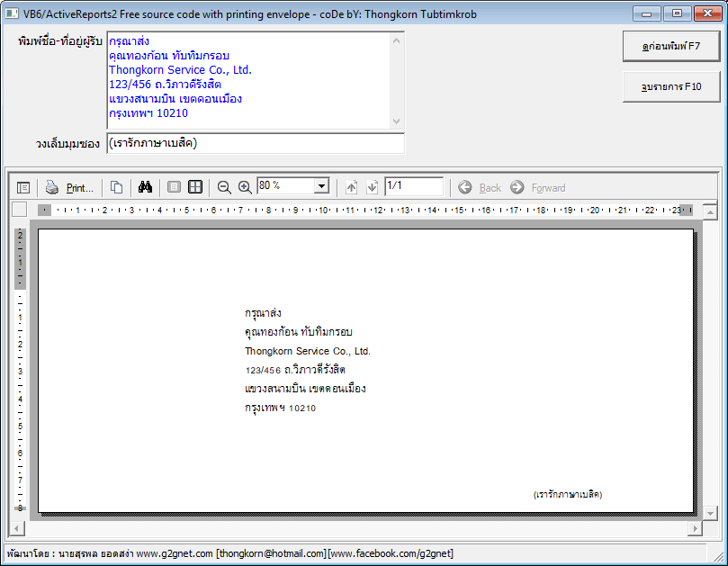The height and width of the screenshot is (566, 728).
Task: Click preview vertical scrollbar up arrow
Action: tap(710, 212)
